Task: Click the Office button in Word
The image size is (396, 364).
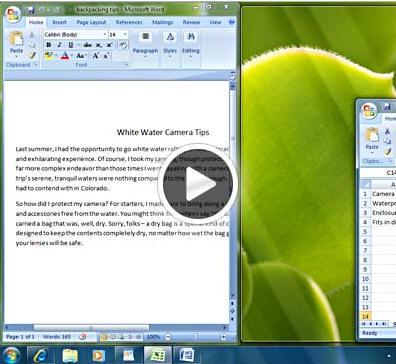Action: 13,14
